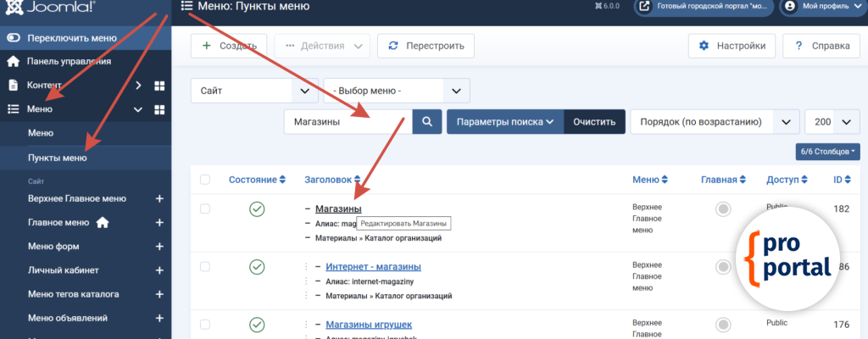Open the Сайт client dropdown
This screenshot has width=868, height=339.
pyautogui.click(x=253, y=91)
